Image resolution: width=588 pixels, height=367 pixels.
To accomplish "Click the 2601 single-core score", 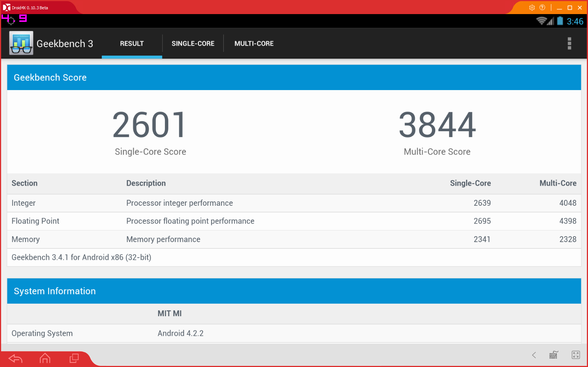I will [149, 125].
